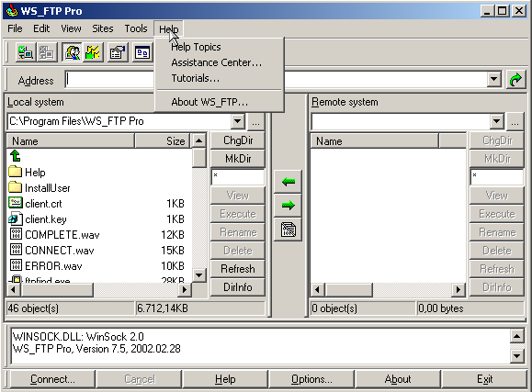Click log pane scroll down arrow

[516, 355]
